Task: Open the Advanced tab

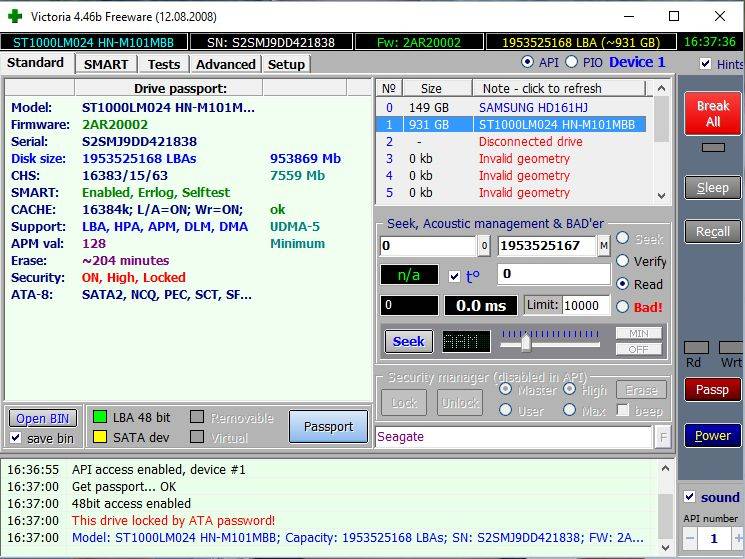Action: pos(226,64)
